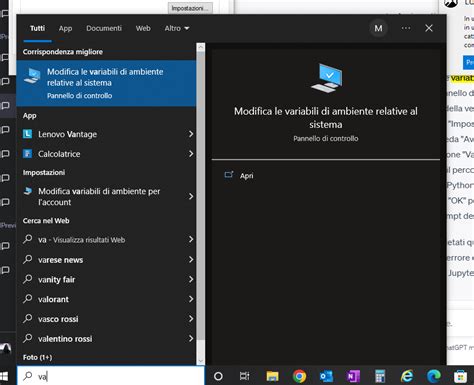This screenshot has height=385, width=474.
Task: Open File Explorer from the taskbar
Action: coord(272,376)
